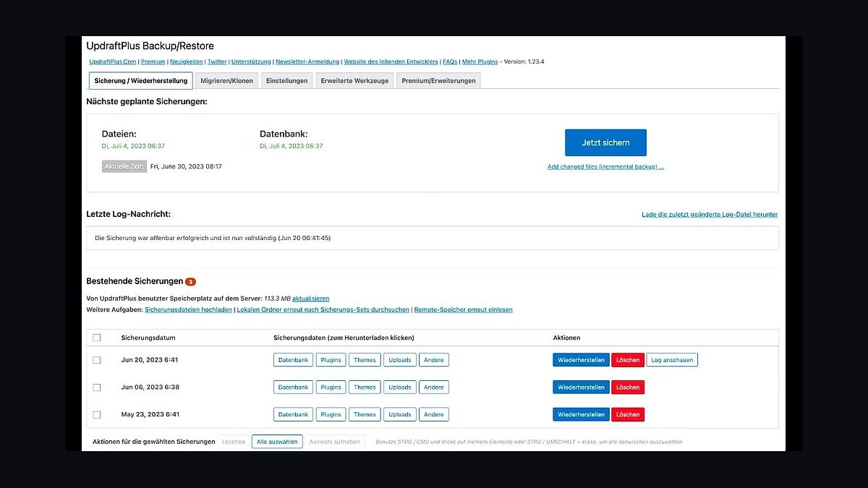The image size is (868, 488).
Task: Click the red backup count badge
Action: click(190, 281)
